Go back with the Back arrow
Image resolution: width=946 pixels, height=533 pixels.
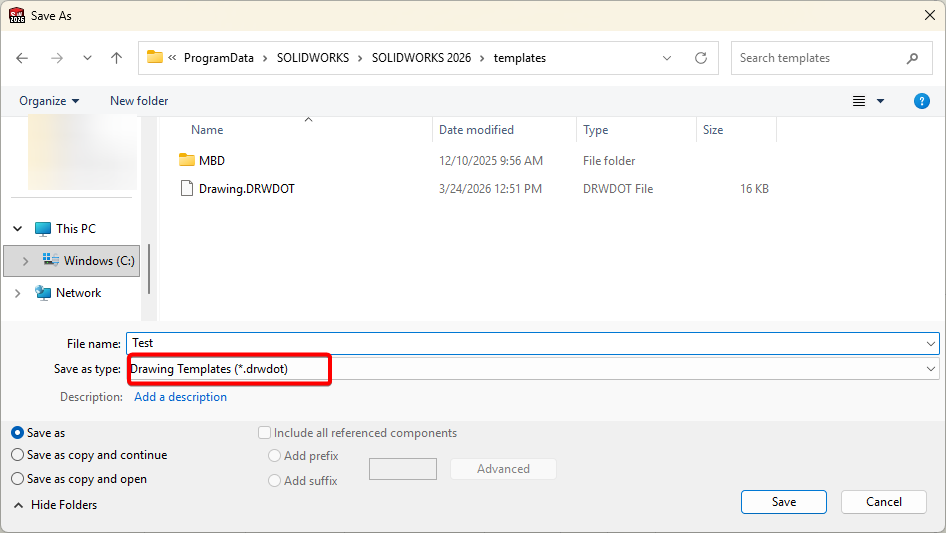(x=22, y=58)
